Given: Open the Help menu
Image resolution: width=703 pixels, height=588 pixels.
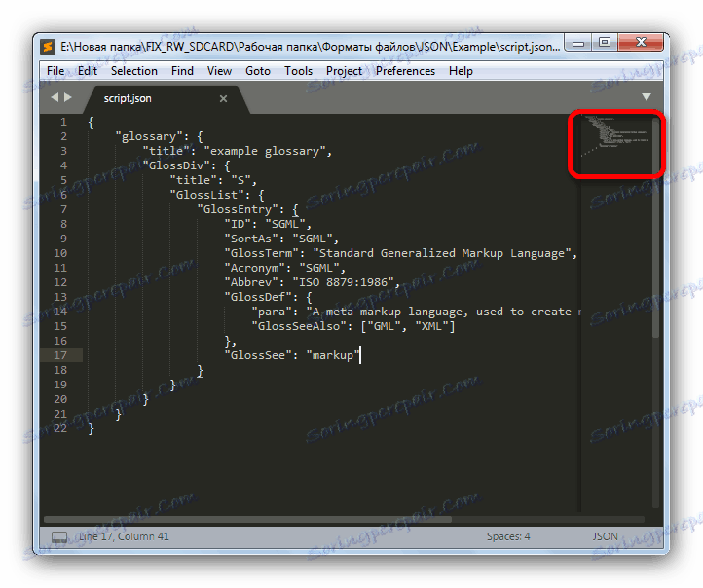Looking at the screenshot, I should click(x=461, y=71).
